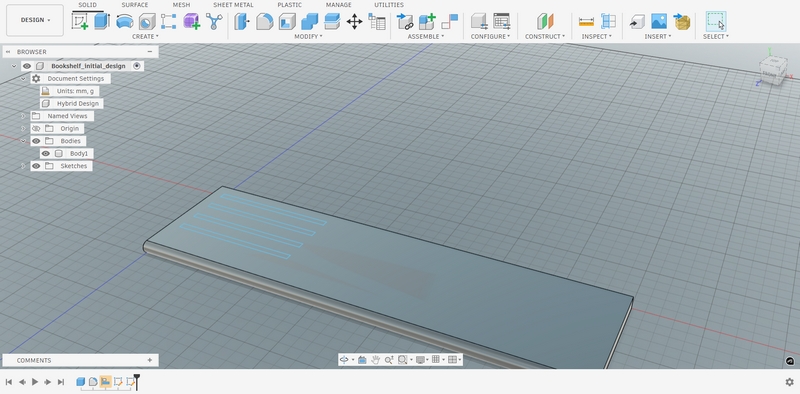The image size is (800, 394).
Task: Select the Shell tool
Action: click(287, 21)
